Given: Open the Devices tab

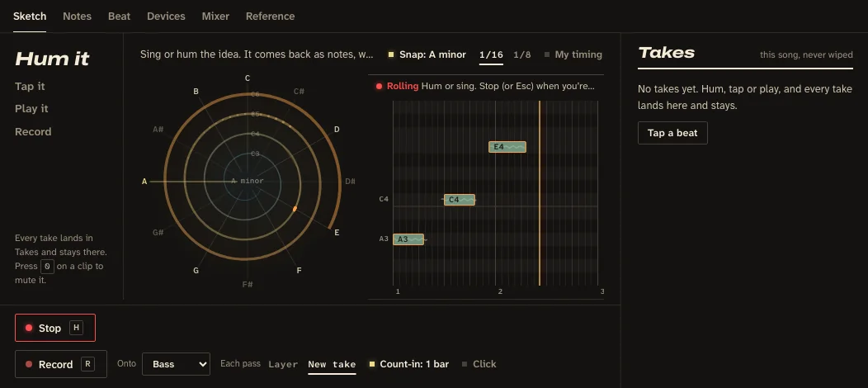Looking at the screenshot, I should point(166,16).
